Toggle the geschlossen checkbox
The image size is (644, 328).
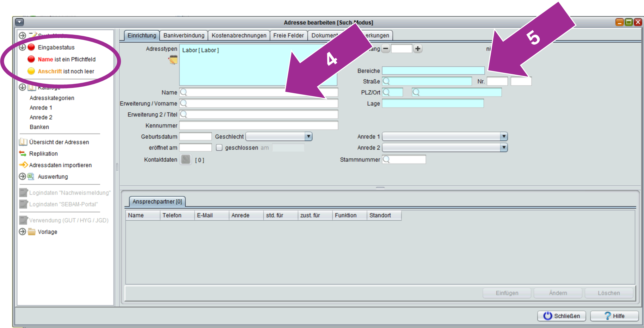pyautogui.click(x=219, y=148)
